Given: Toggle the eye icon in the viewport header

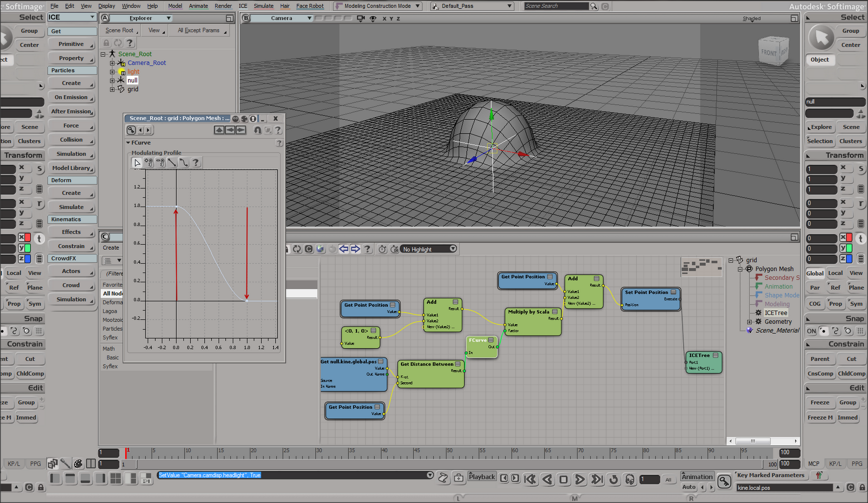Looking at the screenshot, I should point(373,18).
